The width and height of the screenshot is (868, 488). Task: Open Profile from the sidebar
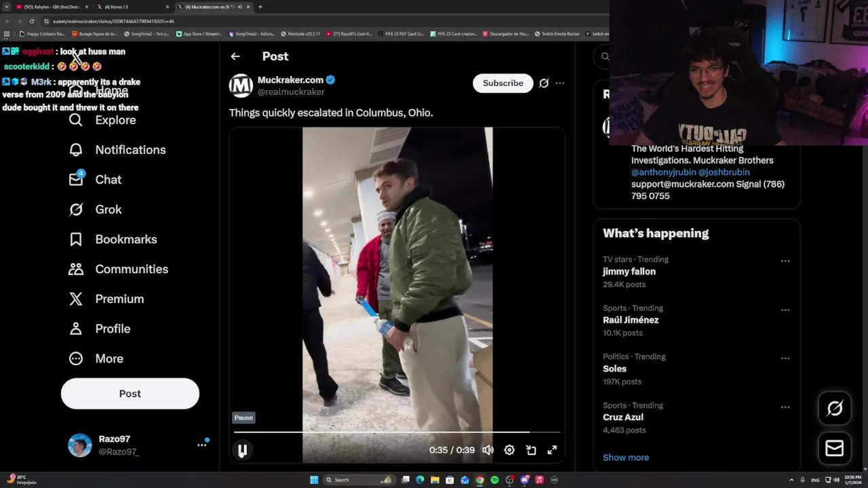[x=99, y=329]
